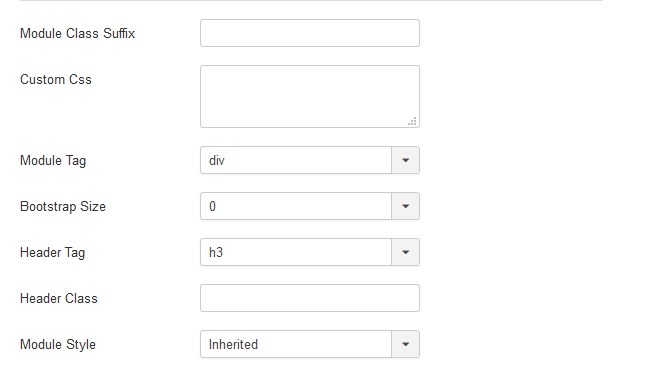This screenshot has height=373, width=649.
Task: Click the Header Class input field
Action: point(310,298)
